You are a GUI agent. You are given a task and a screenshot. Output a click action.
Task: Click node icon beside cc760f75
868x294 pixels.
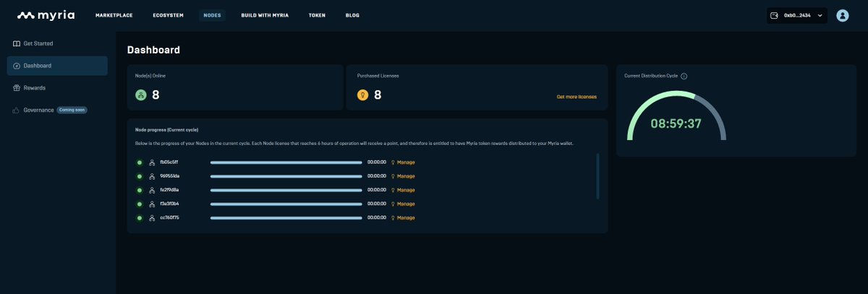pyautogui.click(x=153, y=217)
